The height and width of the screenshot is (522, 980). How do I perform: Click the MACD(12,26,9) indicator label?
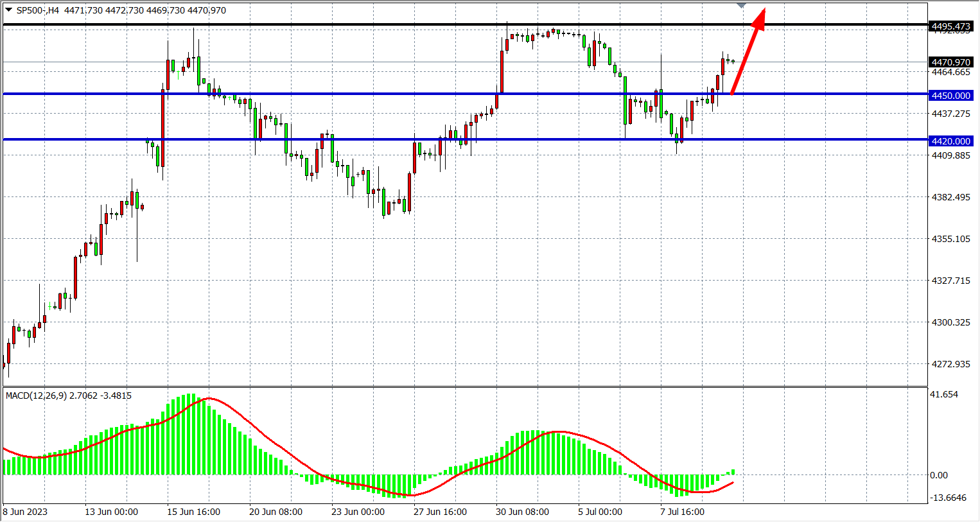click(68, 396)
